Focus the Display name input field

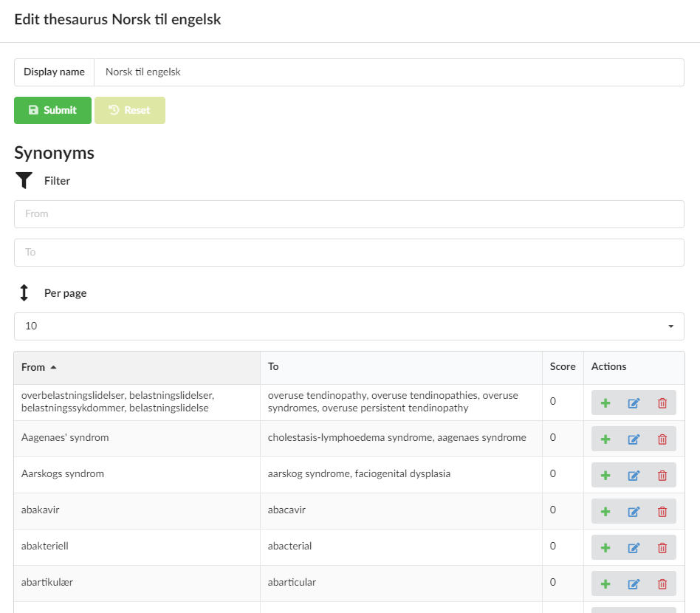(x=389, y=72)
